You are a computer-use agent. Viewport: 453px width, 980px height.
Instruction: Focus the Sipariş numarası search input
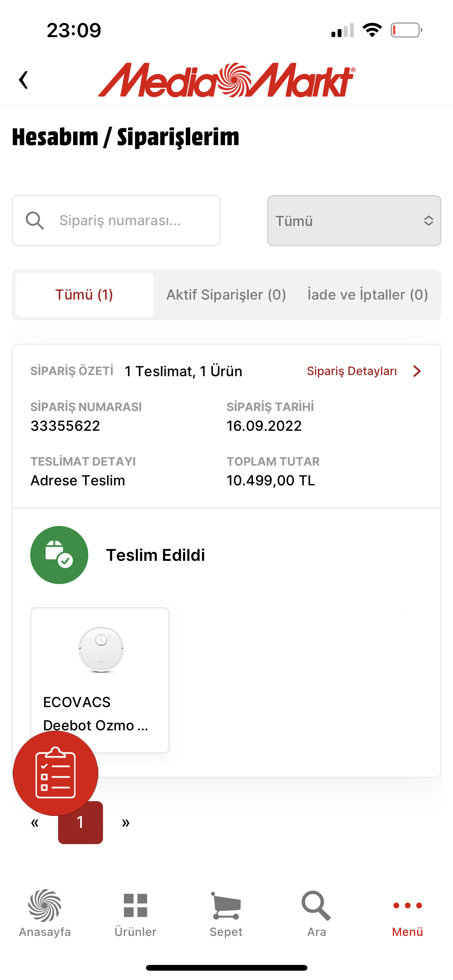click(116, 221)
